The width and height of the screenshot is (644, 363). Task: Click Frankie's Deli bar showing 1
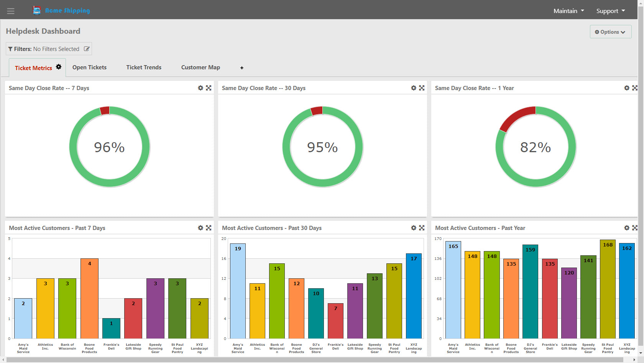point(112,329)
